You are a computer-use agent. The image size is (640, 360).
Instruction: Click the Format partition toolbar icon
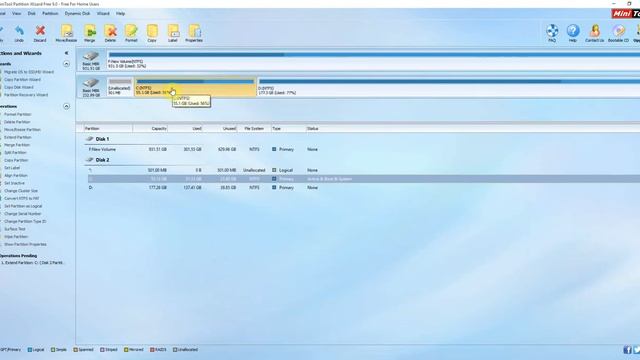[131, 33]
